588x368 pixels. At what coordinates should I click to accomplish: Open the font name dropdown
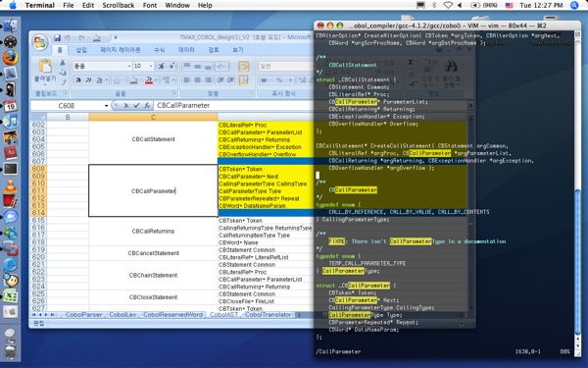(x=129, y=66)
